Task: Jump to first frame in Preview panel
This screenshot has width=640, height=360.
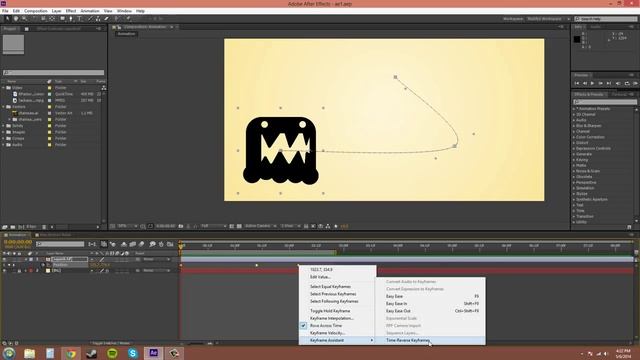Action: tap(577, 83)
